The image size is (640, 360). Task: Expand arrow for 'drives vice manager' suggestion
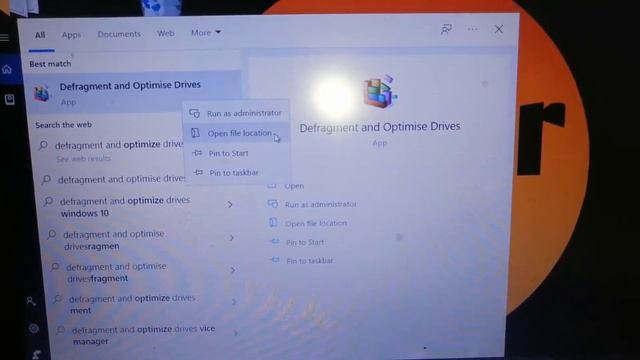[x=236, y=333]
